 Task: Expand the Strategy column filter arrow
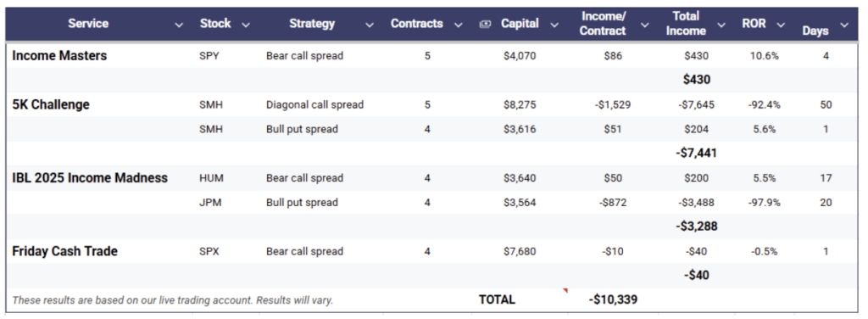(x=370, y=25)
